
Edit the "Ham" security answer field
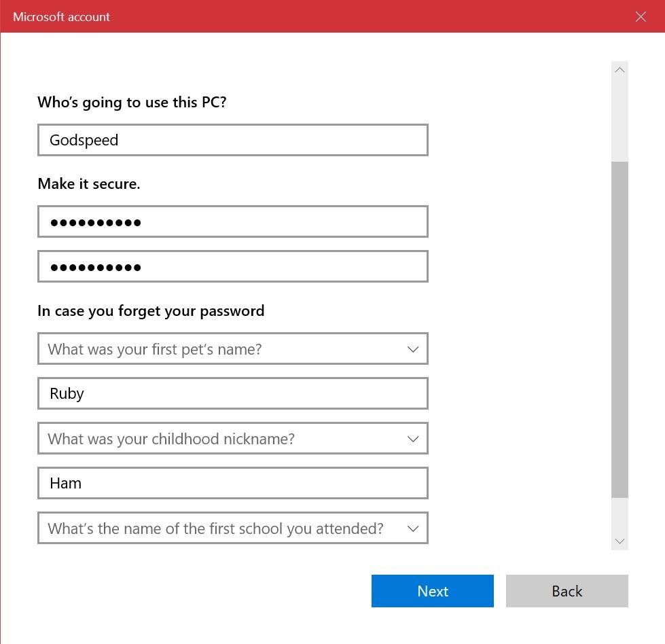[233, 483]
